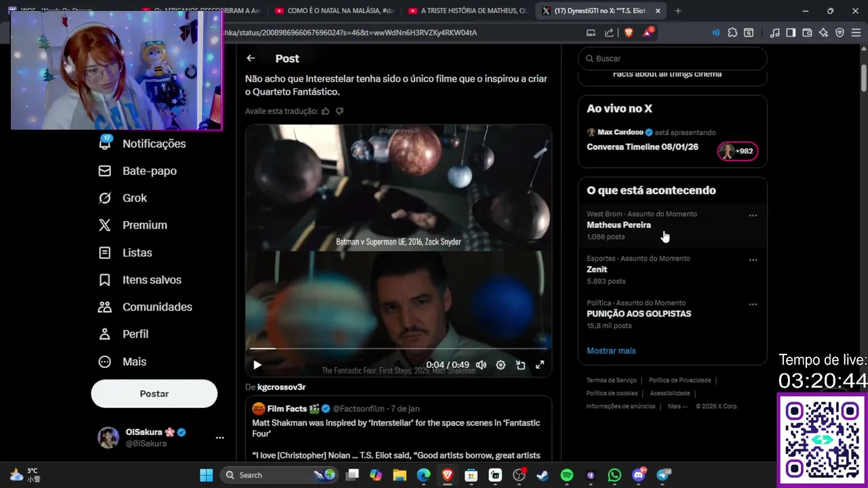868x488 pixels.
Task: Click the address bar URL
Action: [350, 33]
